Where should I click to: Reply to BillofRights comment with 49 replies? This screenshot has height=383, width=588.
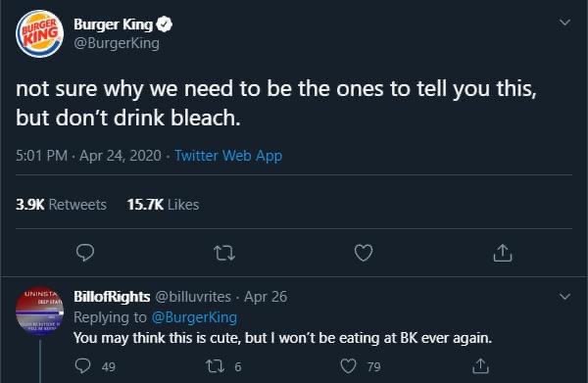tap(82, 366)
